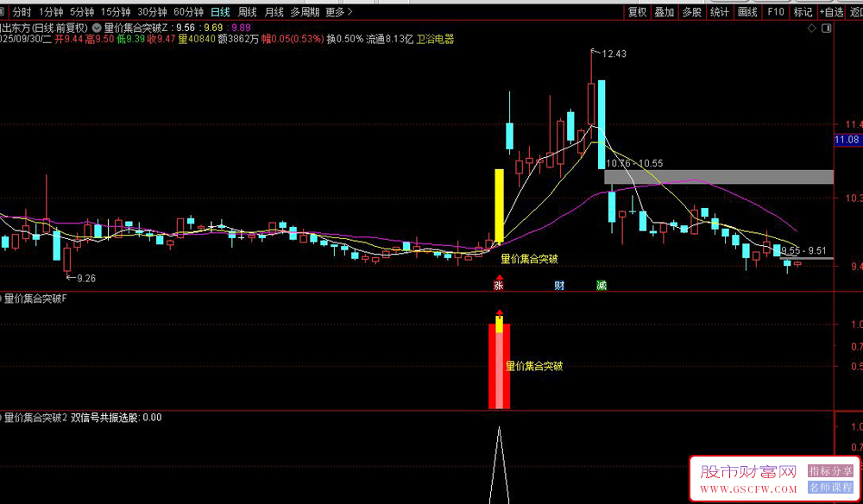863x504 pixels.
Task: Click the 卫浴电器 sector link
Action: pyautogui.click(x=435, y=39)
